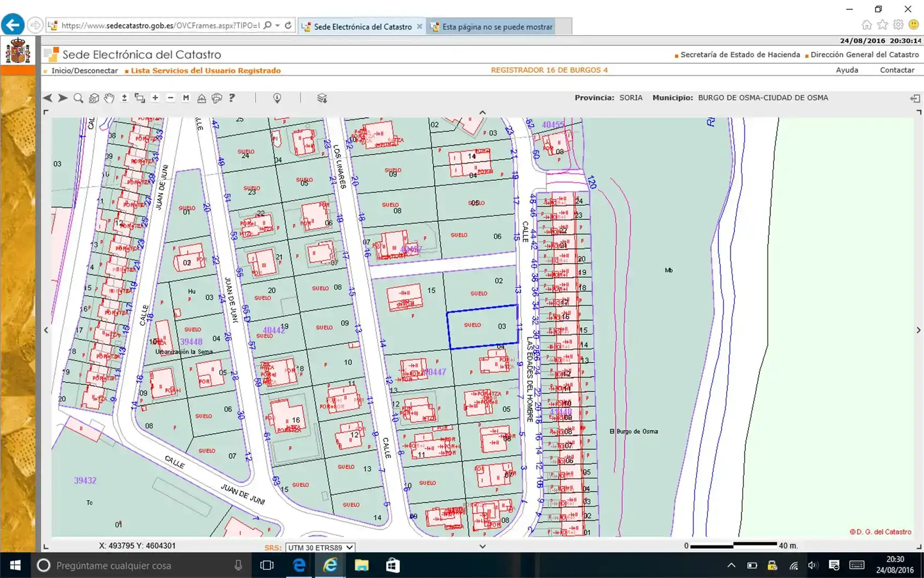Launch Microsoft Edge from the taskbar

[299, 565]
